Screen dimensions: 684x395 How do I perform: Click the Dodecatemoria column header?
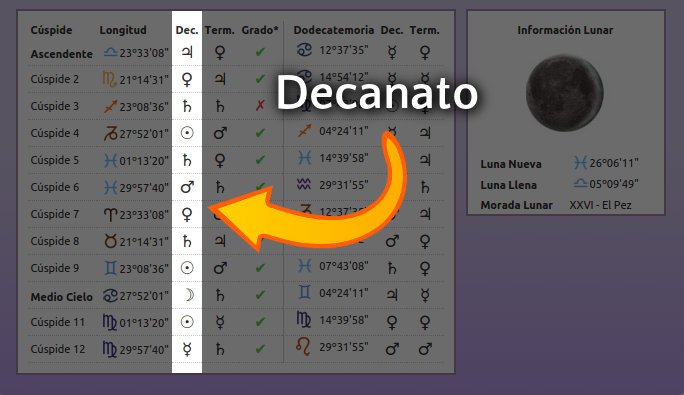click(334, 30)
